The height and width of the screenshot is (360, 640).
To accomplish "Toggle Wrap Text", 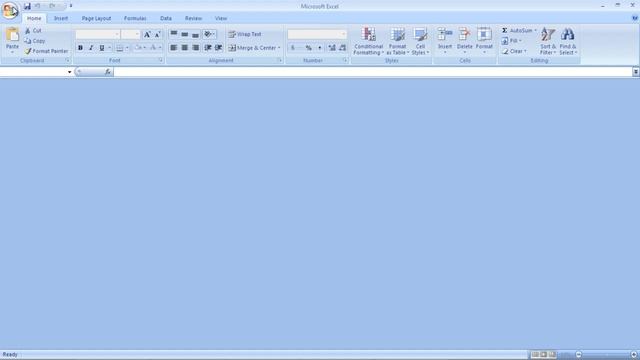I will (245, 34).
